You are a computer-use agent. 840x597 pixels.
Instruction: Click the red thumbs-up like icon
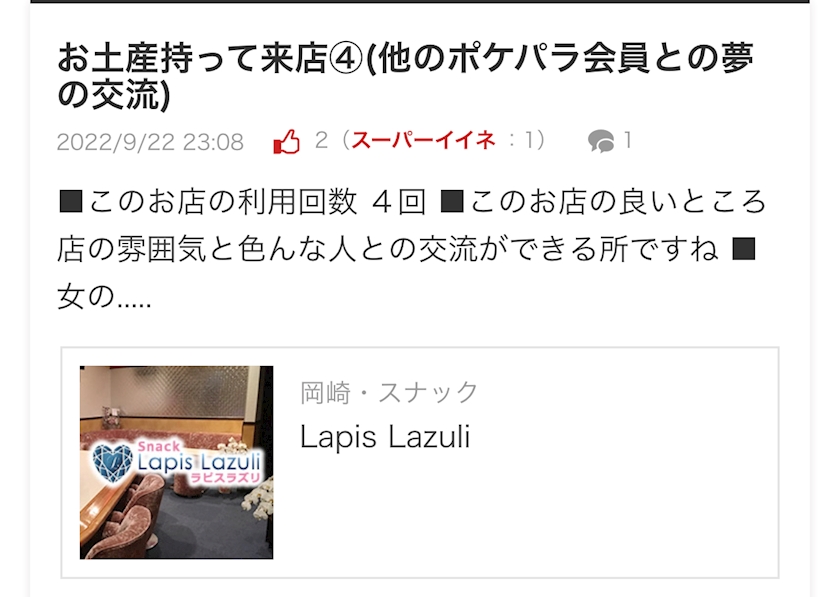[287, 141]
